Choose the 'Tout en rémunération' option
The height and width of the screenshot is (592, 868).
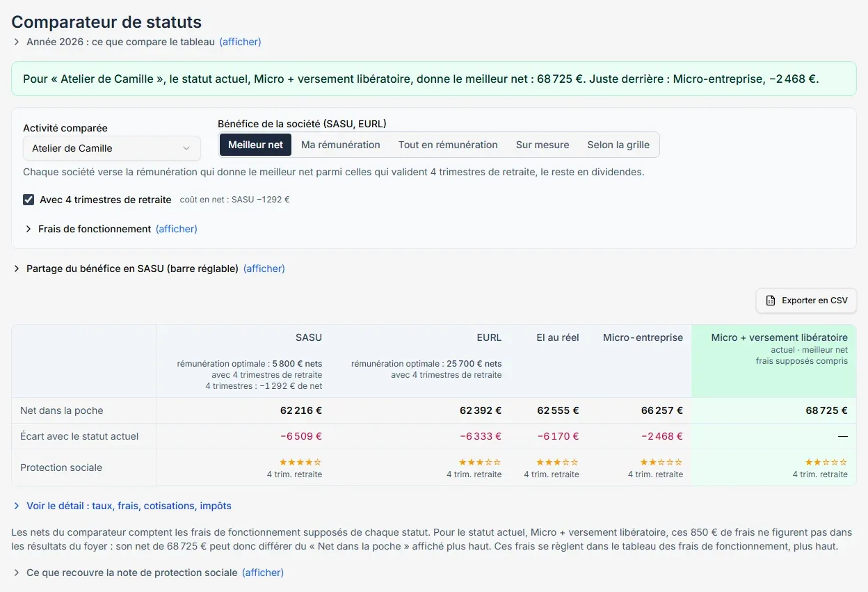tap(448, 145)
